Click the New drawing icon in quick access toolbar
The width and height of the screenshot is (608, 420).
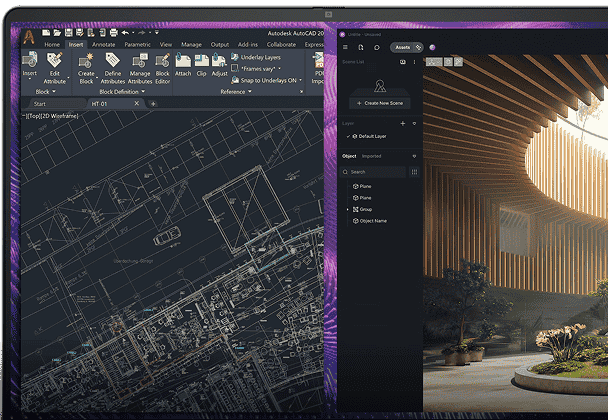pos(46,33)
